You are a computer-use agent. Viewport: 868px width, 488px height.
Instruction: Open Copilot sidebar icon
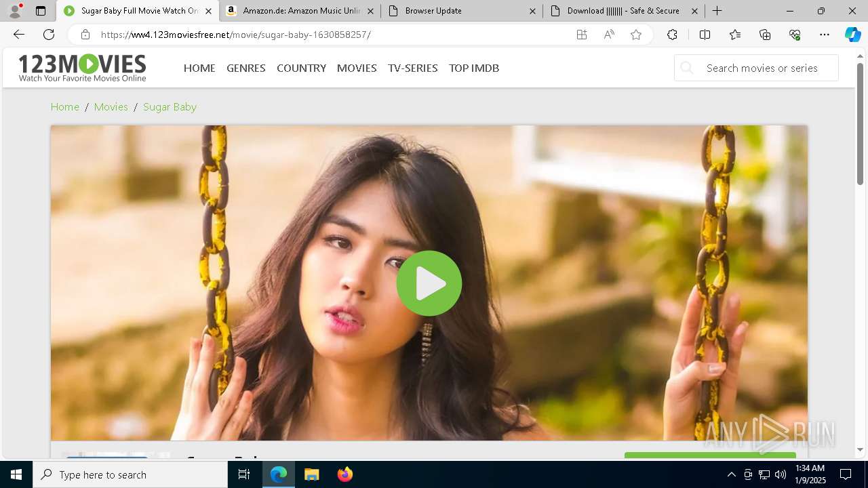(x=852, y=35)
